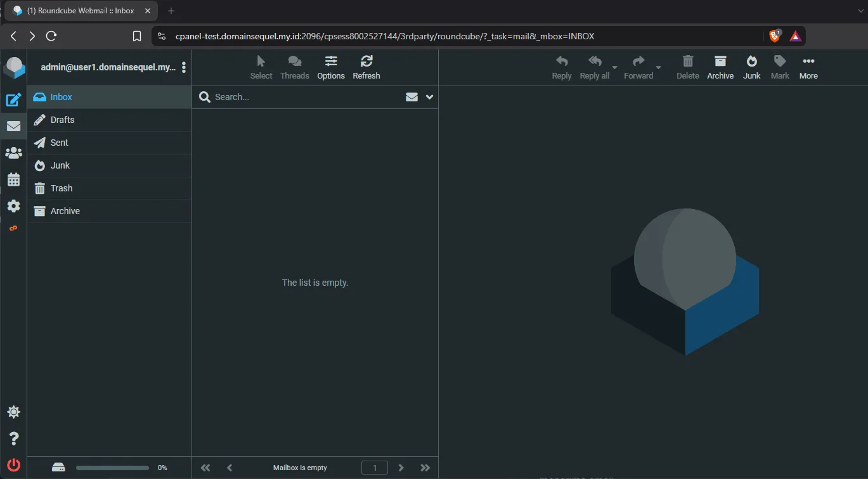Click Reply all toolbar button
The width and height of the screenshot is (868, 479).
pos(595,68)
